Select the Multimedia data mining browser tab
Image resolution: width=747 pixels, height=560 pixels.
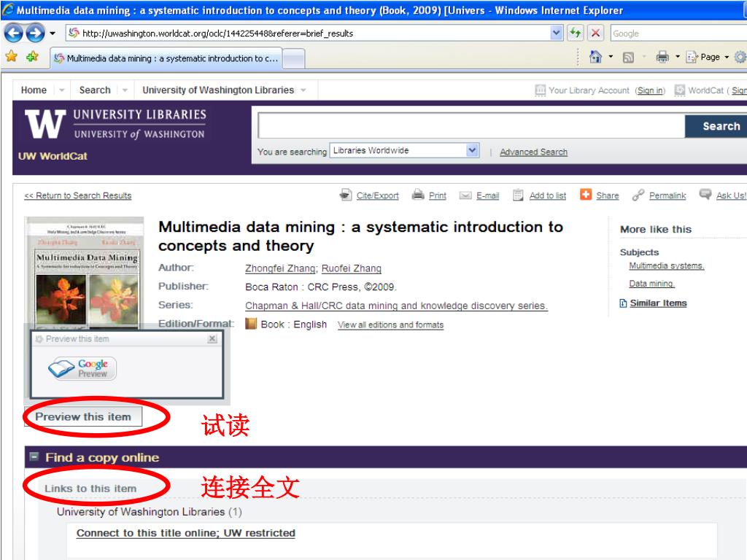pos(166,58)
